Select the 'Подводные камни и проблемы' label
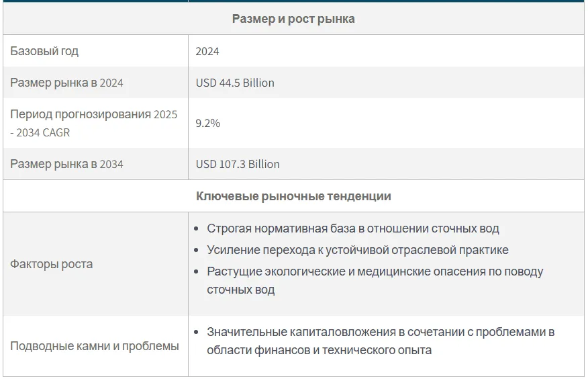This screenshot has height=381, width=588. tap(95, 346)
